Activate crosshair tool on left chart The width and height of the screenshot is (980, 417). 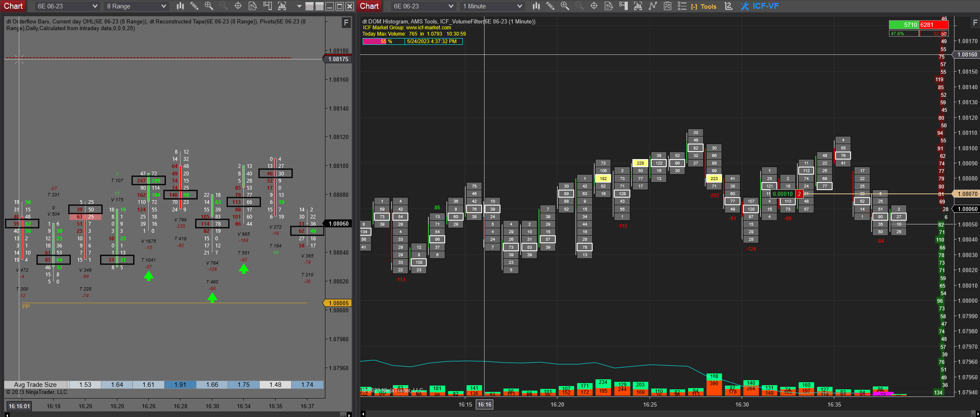click(x=238, y=6)
